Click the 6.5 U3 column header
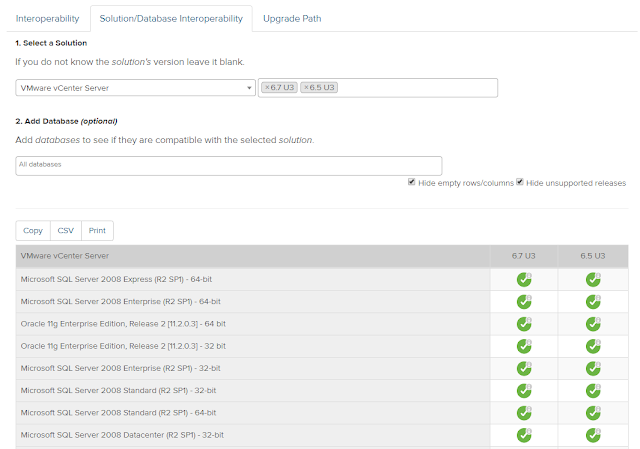This screenshot has height=449, width=640. pos(593,256)
